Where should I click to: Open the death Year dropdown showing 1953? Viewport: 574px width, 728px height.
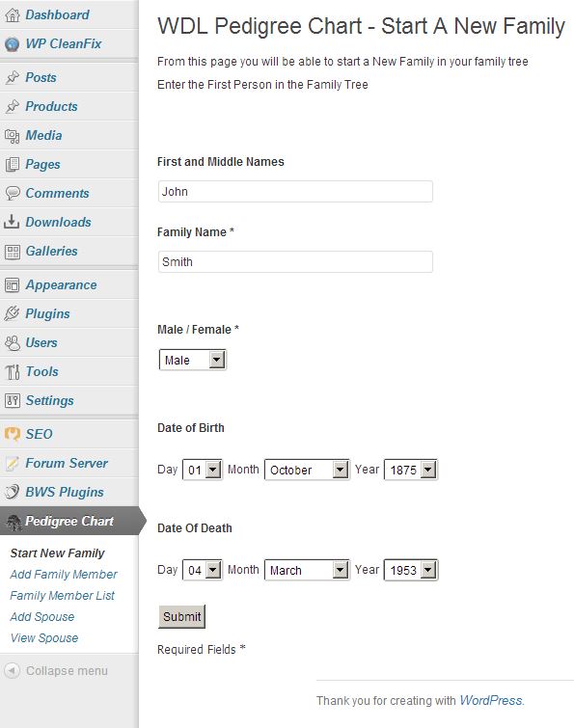point(411,570)
